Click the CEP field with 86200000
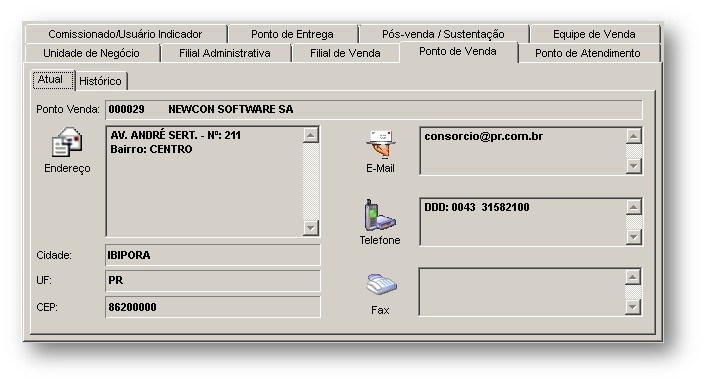 [x=213, y=307]
